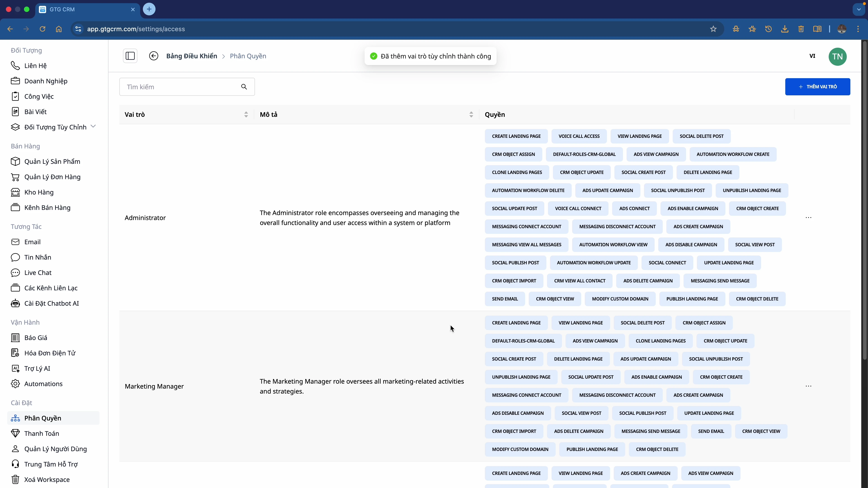Open Cài Đặt Chatbot AI settings
868x488 pixels.
[x=51, y=303]
